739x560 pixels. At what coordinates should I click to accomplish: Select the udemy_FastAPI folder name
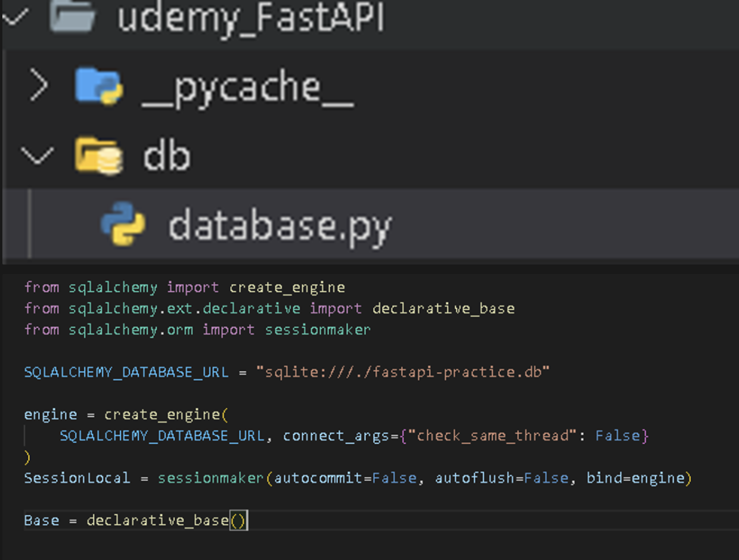250,18
